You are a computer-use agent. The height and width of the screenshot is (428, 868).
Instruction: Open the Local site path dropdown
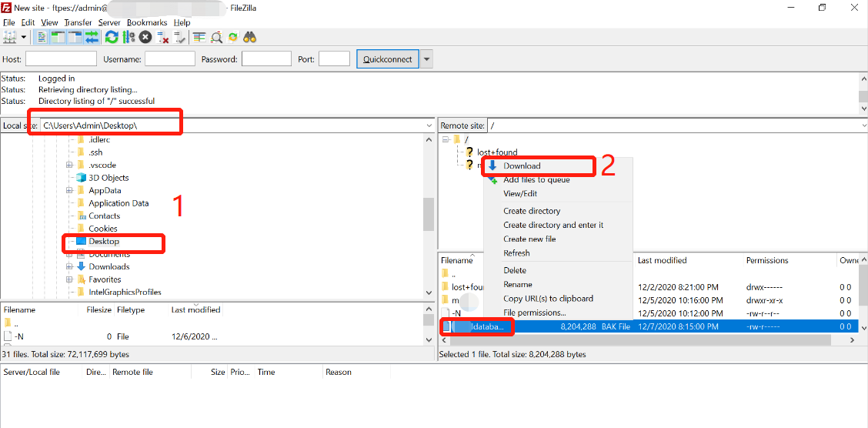pyautogui.click(x=429, y=125)
